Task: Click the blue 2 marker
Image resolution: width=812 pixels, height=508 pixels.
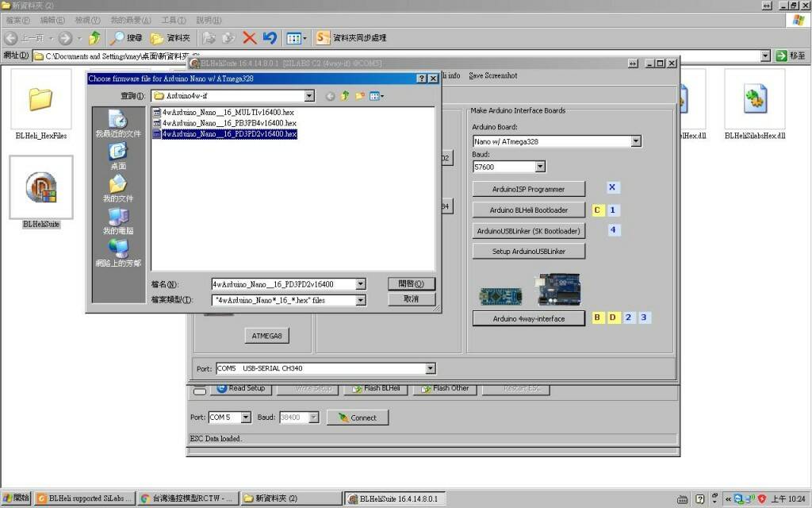Action: (628, 317)
